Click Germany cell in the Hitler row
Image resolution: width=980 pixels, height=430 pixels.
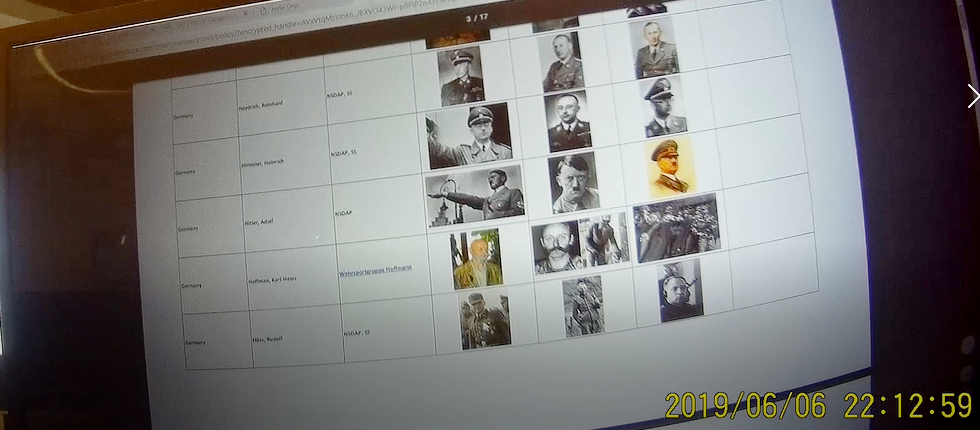click(x=211, y=226)
